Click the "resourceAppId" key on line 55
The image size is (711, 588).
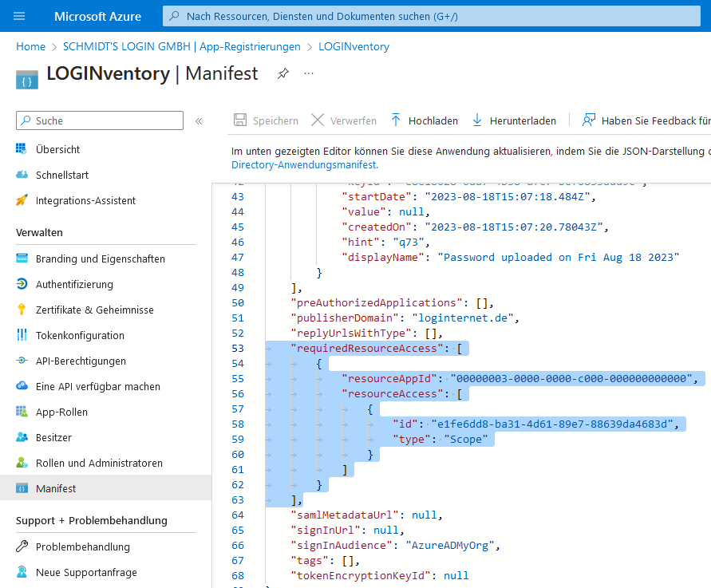click(389, 378)
